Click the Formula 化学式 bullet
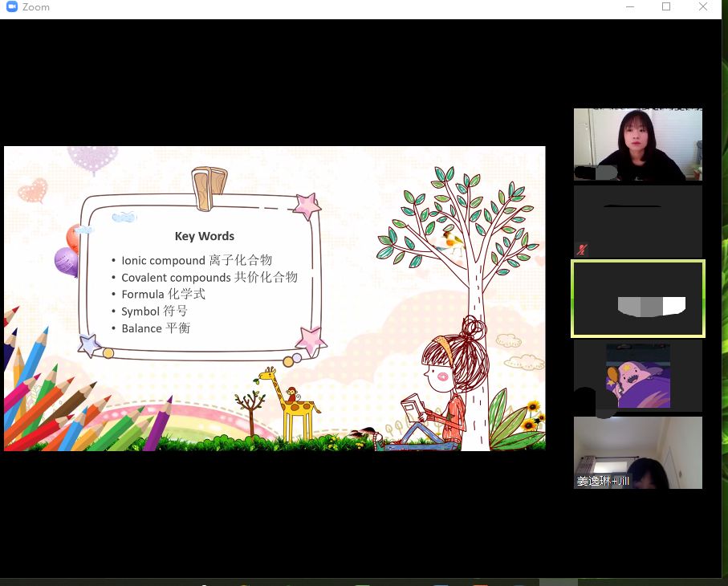728x586 pixels. click(163, 294)
